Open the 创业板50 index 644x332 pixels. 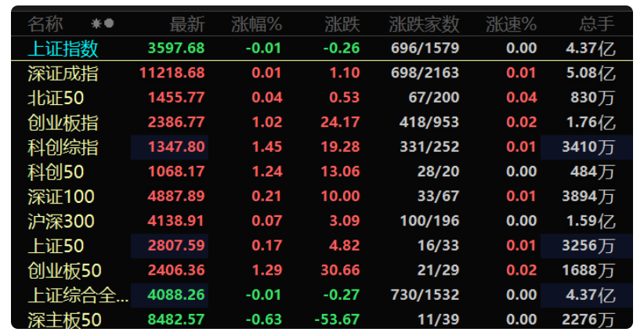tap(64, 270)
